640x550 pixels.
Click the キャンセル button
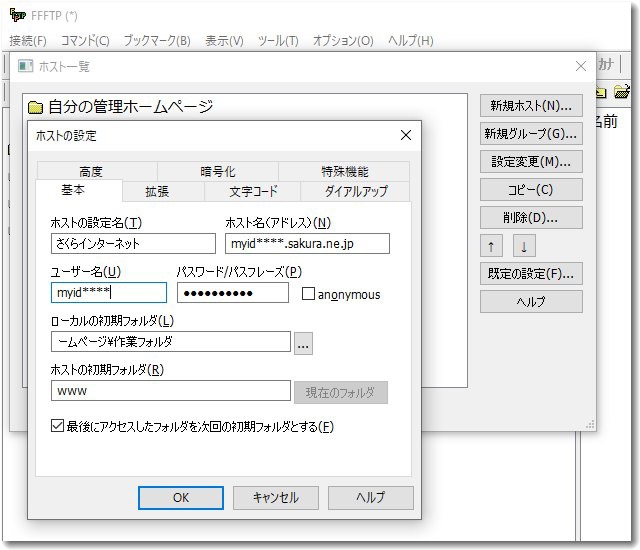click(x=275, y=497)
